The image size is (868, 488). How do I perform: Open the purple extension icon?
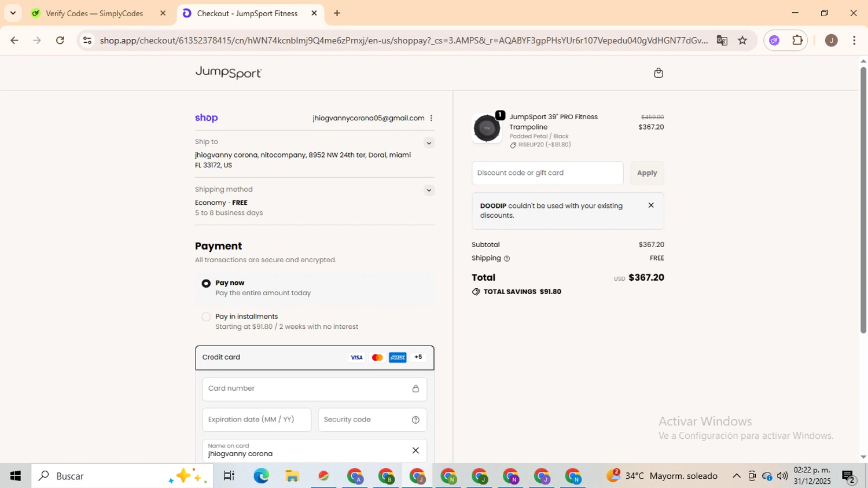pyautogui.click(x=774, y=41)
